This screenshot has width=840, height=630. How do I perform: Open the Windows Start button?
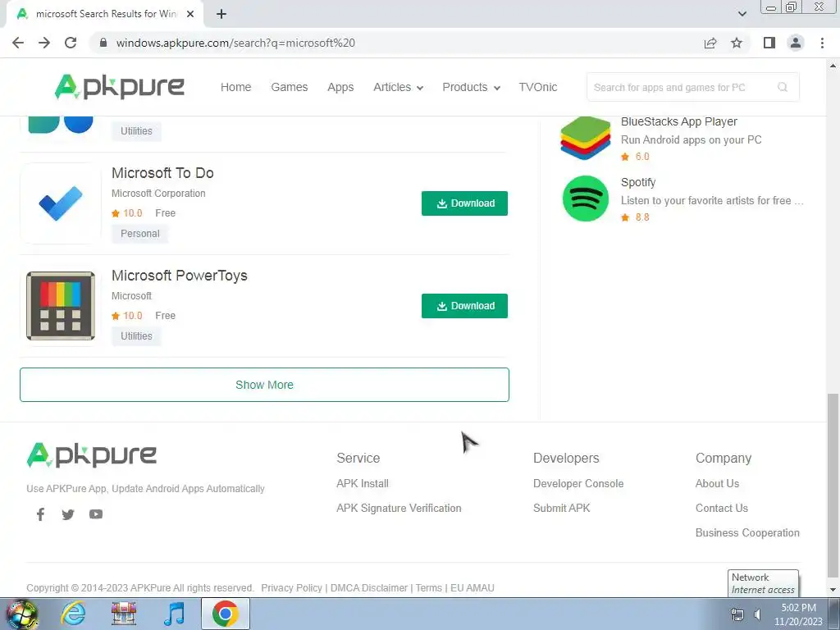(x=22, y=614)
